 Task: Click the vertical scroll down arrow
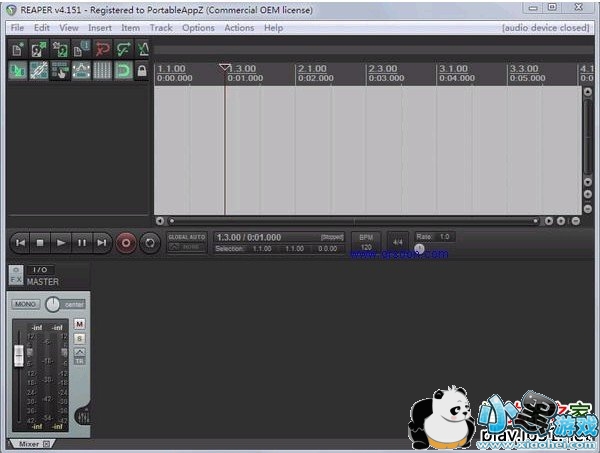[588, 181]
